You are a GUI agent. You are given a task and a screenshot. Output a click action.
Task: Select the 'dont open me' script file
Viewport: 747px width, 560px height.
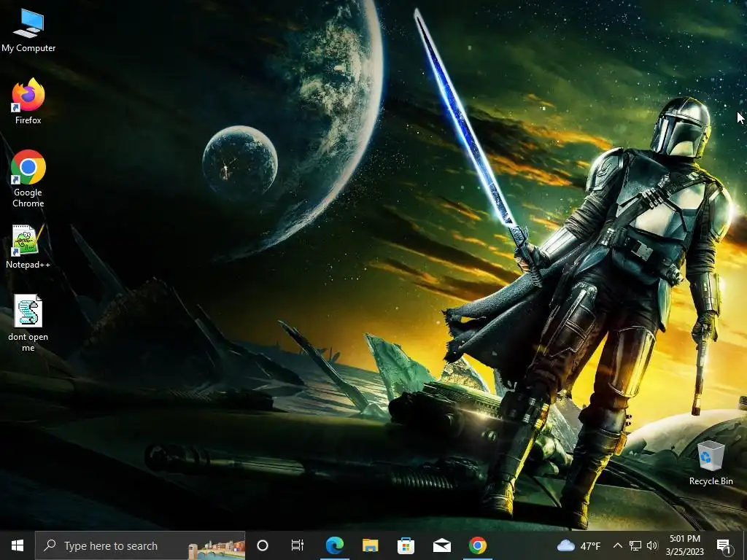tap(28, 323)
